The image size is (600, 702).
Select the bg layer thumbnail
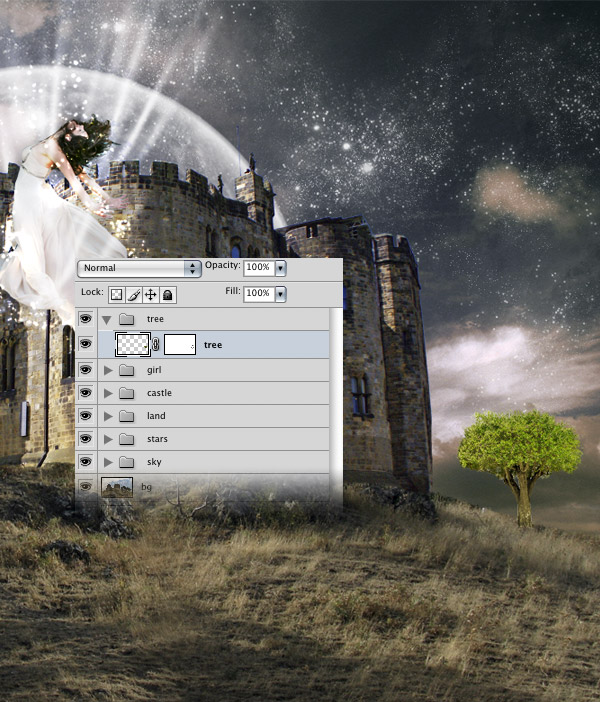pyautogui.click(x=117, y=487)
